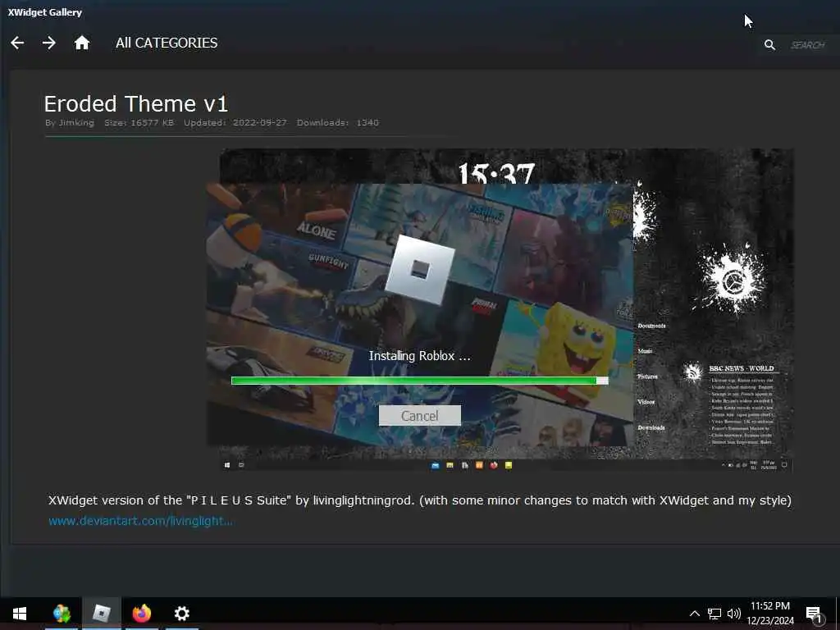Go back with the left arrow
840x630 pixels.
17,43
